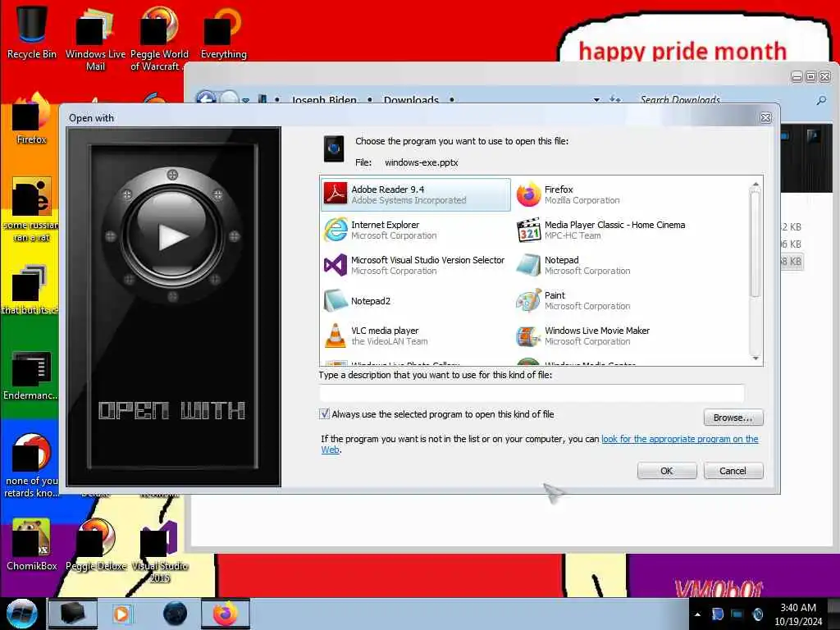The image size is (840, 630).
Task: Open the look for appropriate program link
Action: point(679,440)
